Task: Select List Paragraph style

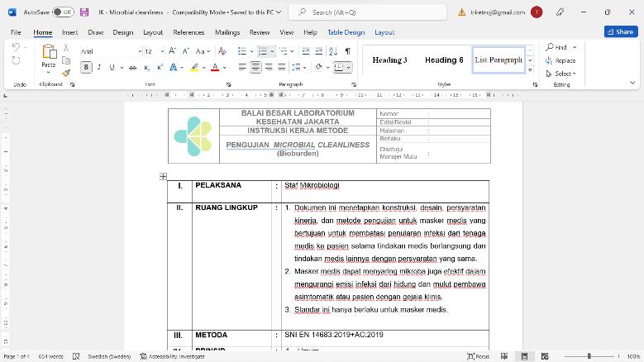Action: tap(499, 60)
